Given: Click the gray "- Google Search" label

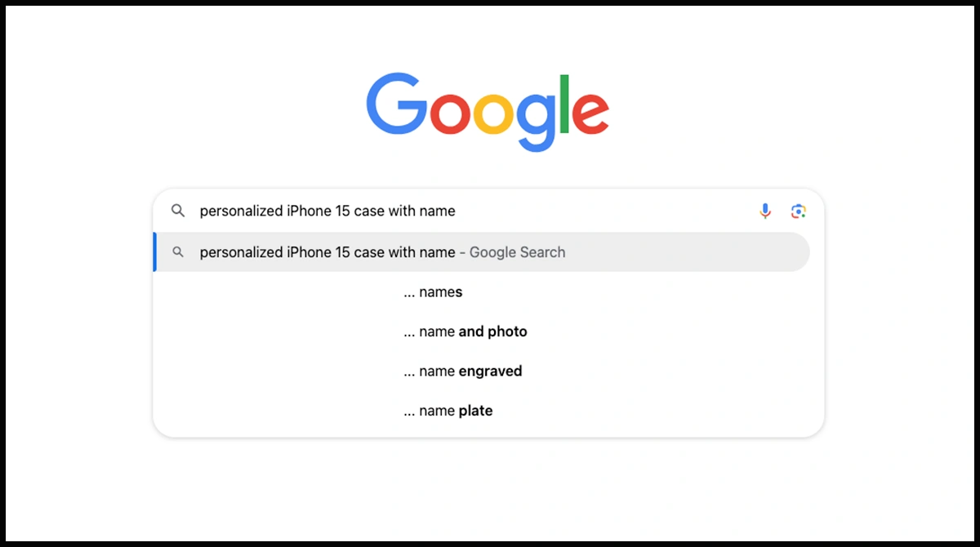Looking at the screenshot, I should point(513,252).
